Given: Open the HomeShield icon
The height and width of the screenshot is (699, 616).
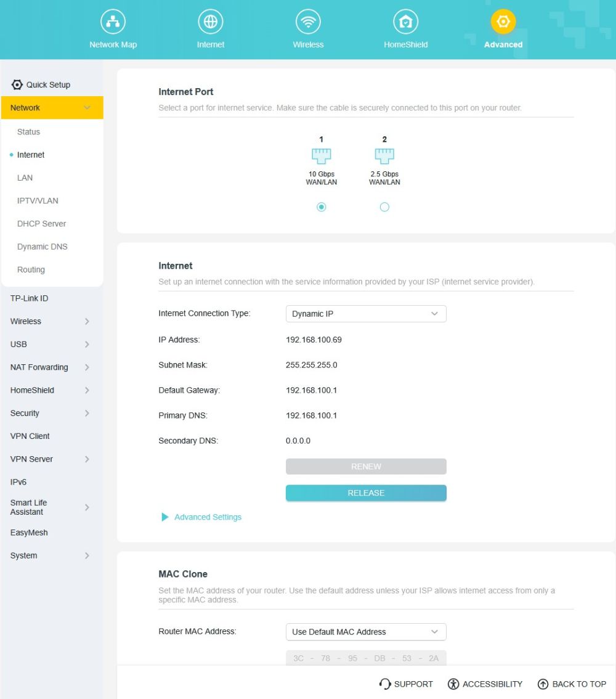Looking at the screenshot, I should point(405,22).
